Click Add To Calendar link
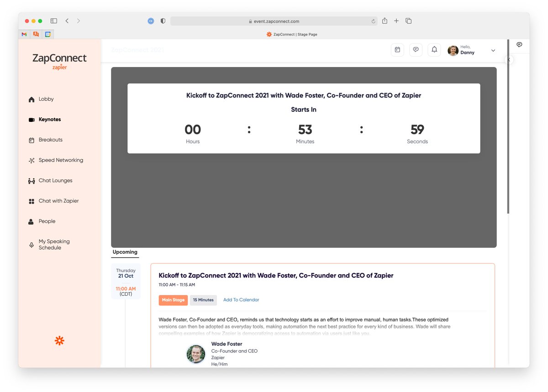This screenshot has height=392, width=548. click(x=241, y=300)
